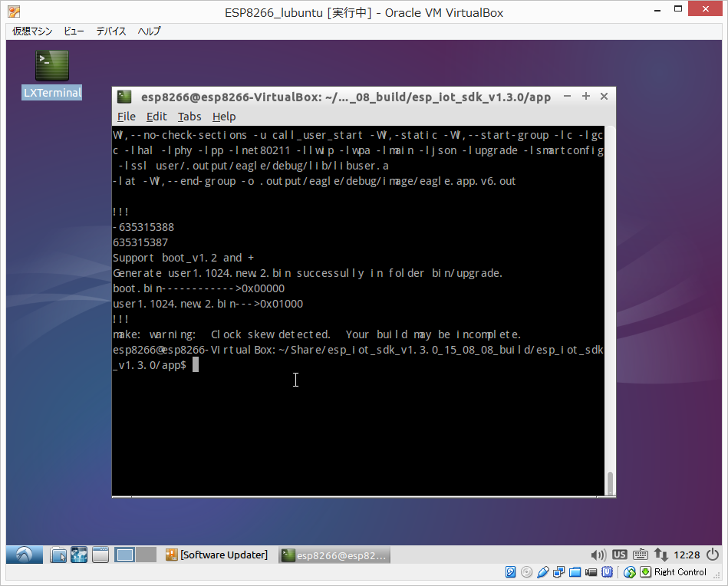The width and height of the screenshot is (728, 586).
Task: Open the Help menu in LXTerminal
Action: click(x=224, y=117)
